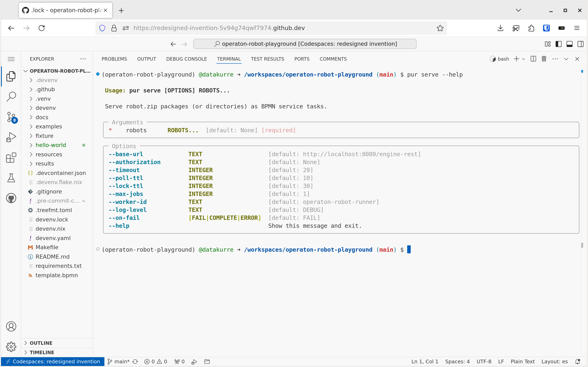Click Plain Text language mode
The height and width of the screenshot is (367, 588).
click(x=522, y=362)
